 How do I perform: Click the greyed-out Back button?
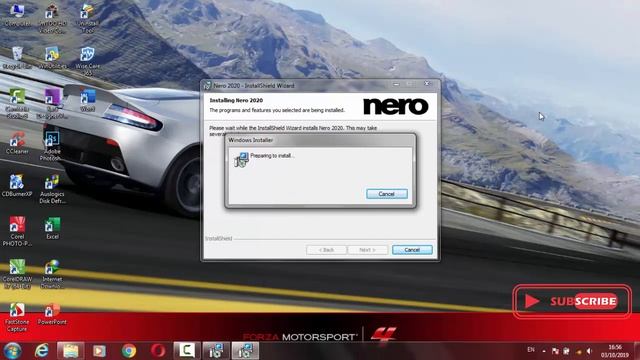[326, 250]
